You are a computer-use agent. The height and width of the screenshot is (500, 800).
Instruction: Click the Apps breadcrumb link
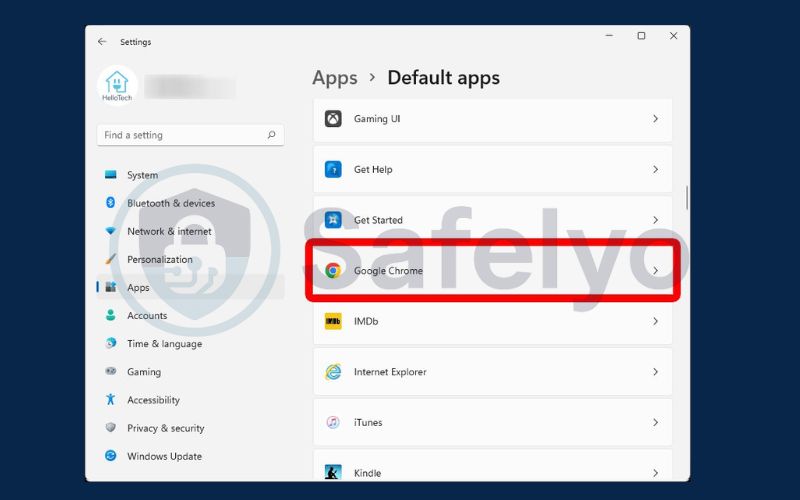point(335,78)
